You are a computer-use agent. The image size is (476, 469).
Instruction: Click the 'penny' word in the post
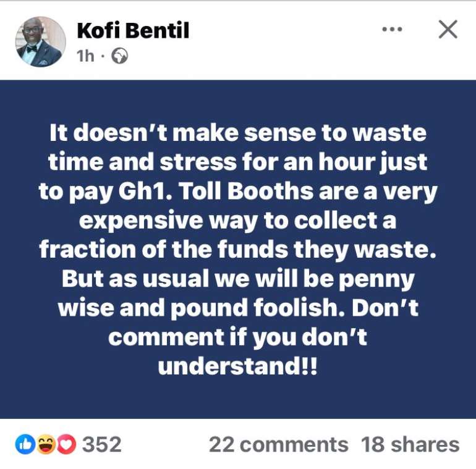[x=376, y=281]
